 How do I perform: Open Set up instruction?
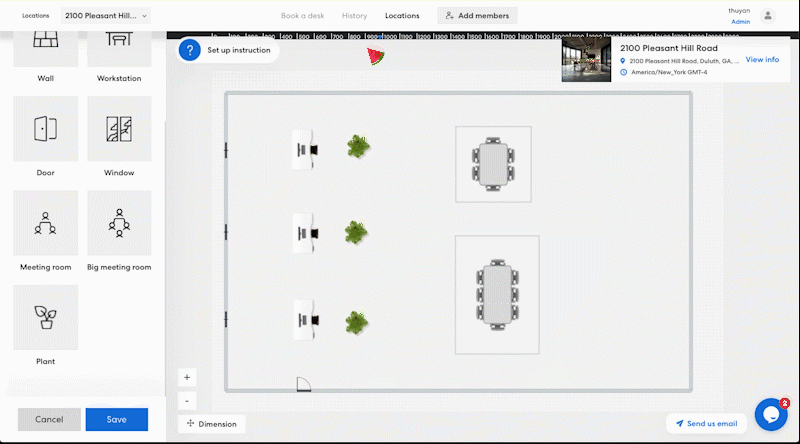[239, 50]
